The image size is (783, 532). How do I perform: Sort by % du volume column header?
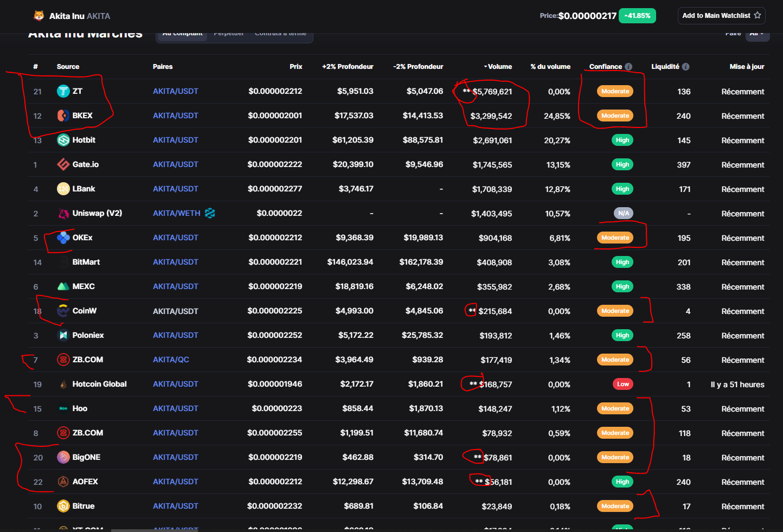(x=550, y=67)
